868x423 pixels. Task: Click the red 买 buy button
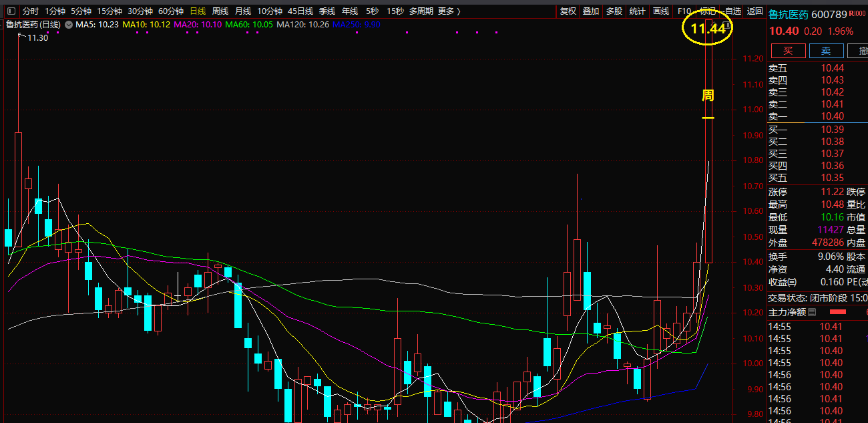tap(789, 51)
